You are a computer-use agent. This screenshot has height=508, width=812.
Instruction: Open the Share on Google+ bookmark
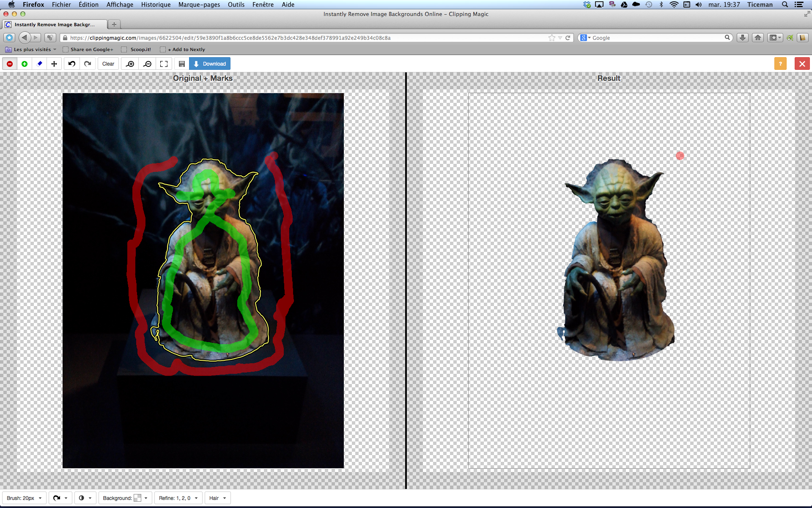pos(88,50)
